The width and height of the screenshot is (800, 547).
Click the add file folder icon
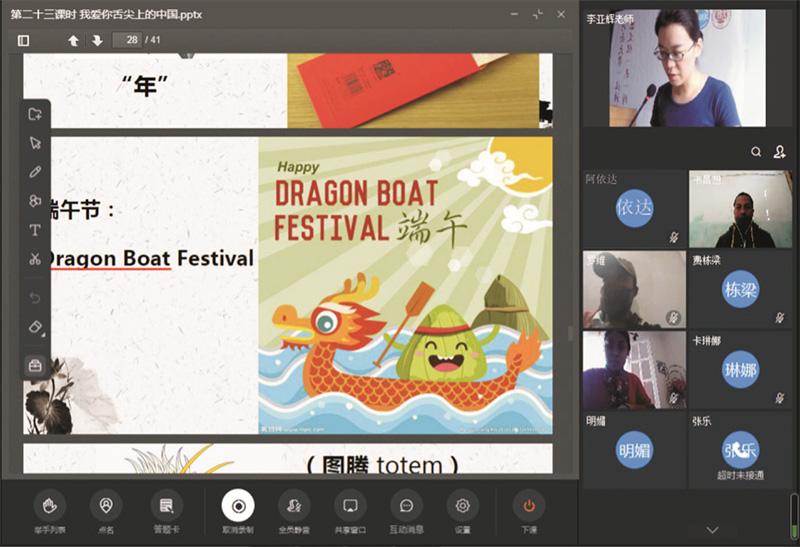35,114
